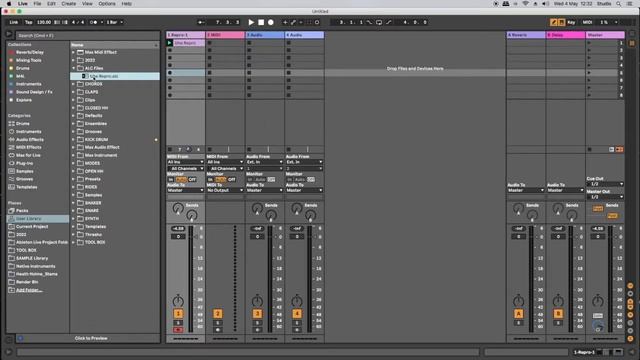Click the Apple menu icon

pyautogui.click(x=9, y=4)
